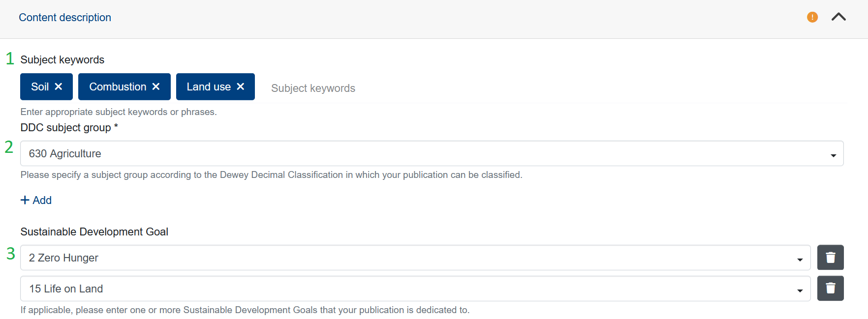
Task: Click the plus icon beside Add
Action: click(25, 200)
